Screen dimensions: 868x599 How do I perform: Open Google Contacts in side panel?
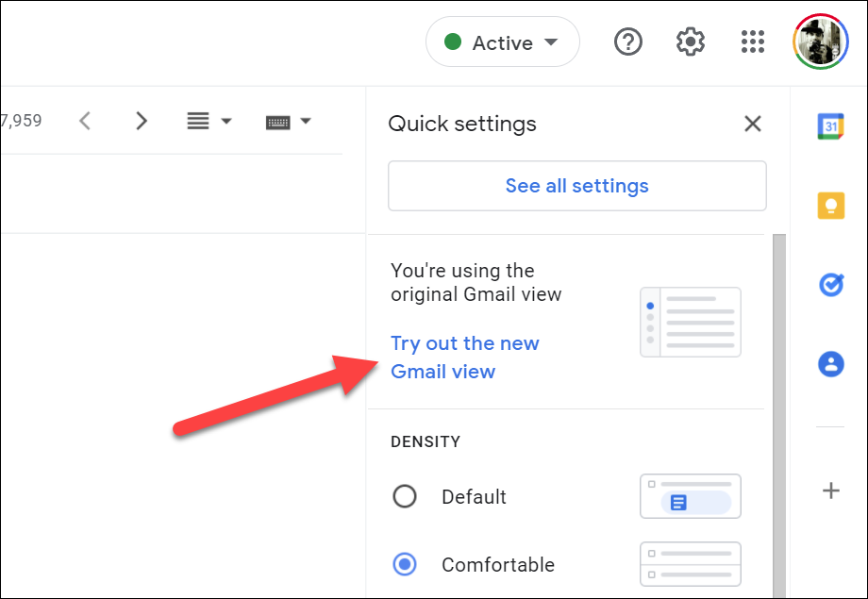pos(830,364)
